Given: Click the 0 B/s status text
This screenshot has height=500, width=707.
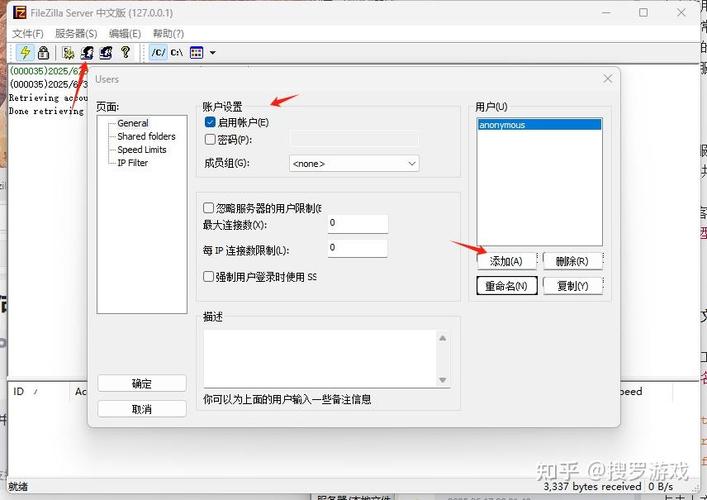Looking at the screenshot, I should (661, 486).
